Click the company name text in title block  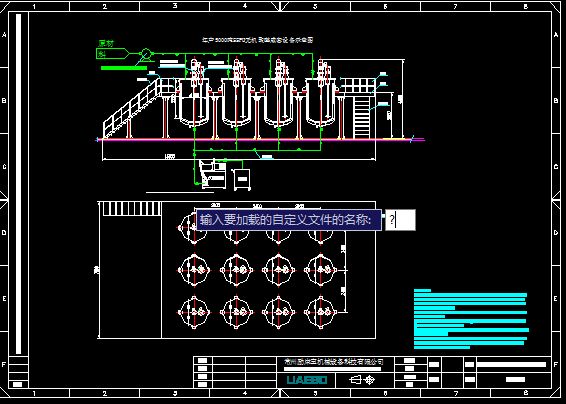coord(333,361)
